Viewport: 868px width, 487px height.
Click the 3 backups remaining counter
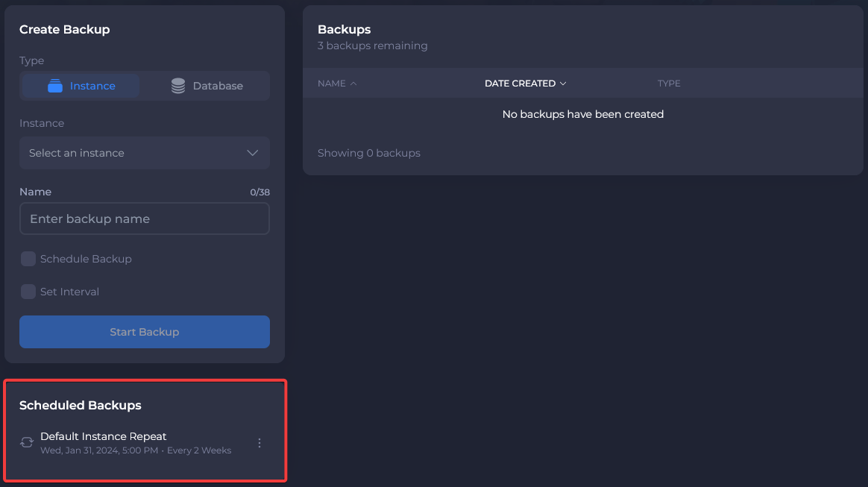click(x=373, y=45)
